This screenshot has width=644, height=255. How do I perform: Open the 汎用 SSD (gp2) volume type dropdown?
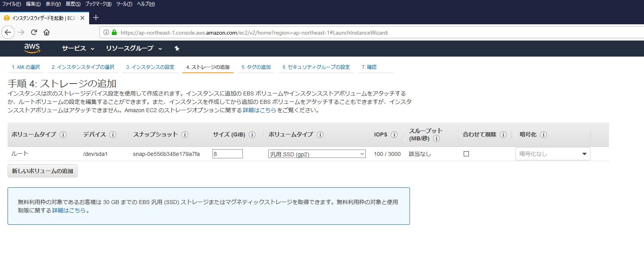point(317,154)
